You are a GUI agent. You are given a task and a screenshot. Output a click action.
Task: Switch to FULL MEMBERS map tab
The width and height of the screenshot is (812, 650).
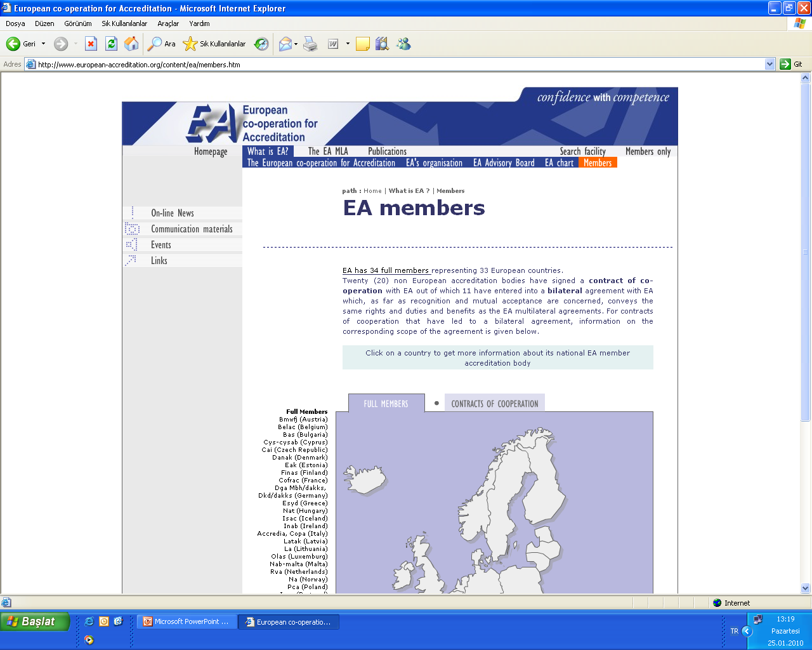[x=386, y=403]
